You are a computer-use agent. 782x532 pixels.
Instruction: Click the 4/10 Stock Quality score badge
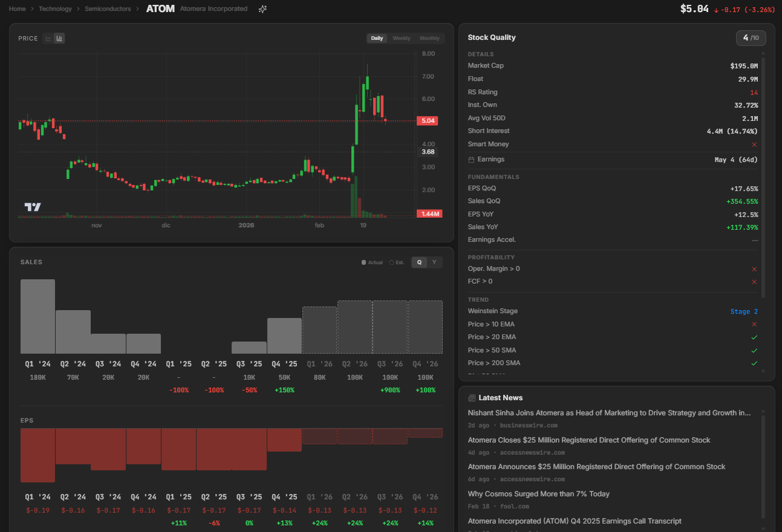coord(751,38)
